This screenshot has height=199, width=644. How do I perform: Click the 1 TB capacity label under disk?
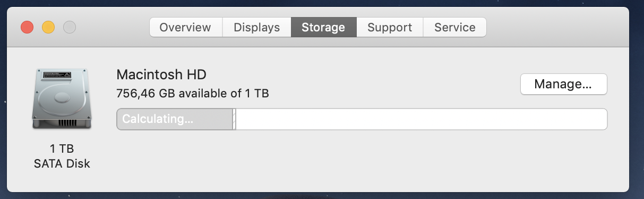click(61, 149)
